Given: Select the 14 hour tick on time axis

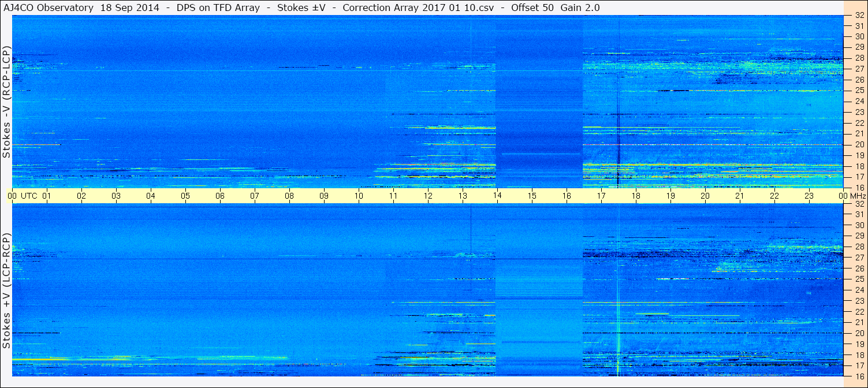Looking at the screenshot, I should (497, 196).
